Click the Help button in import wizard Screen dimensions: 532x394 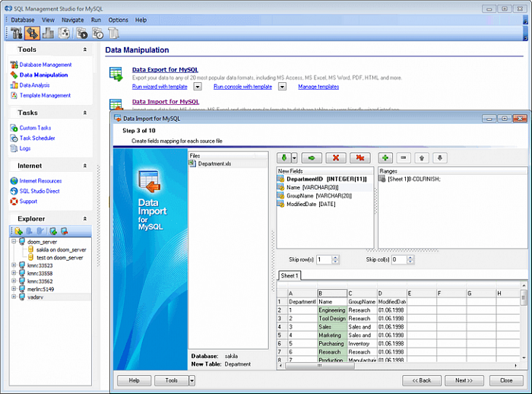click(134, 381)
